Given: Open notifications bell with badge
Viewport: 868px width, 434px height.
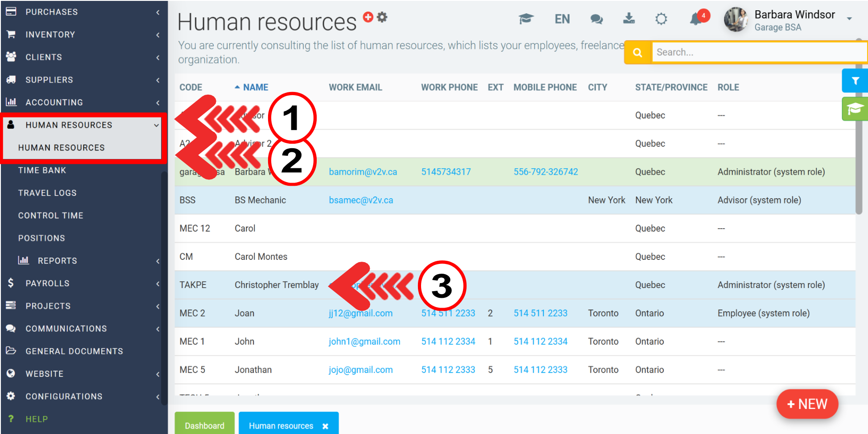Looking at the screenshot, I should [x=696, y=19].
